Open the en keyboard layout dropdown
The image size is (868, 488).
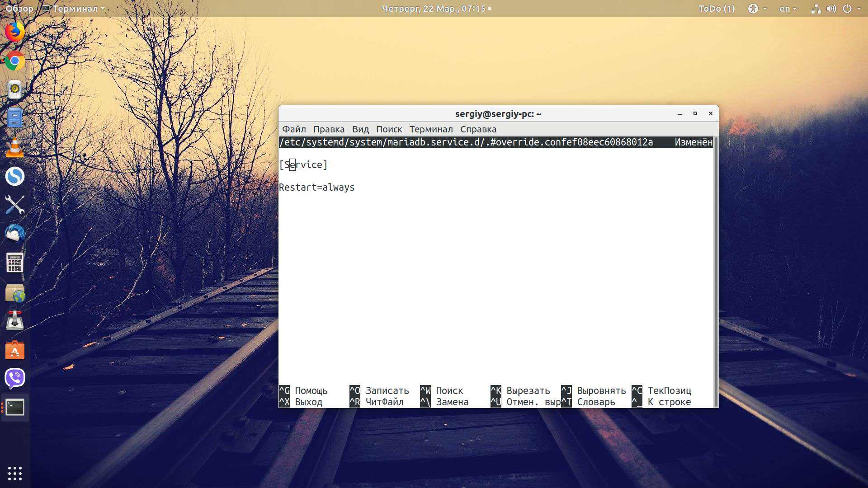(x=788, y=9)
